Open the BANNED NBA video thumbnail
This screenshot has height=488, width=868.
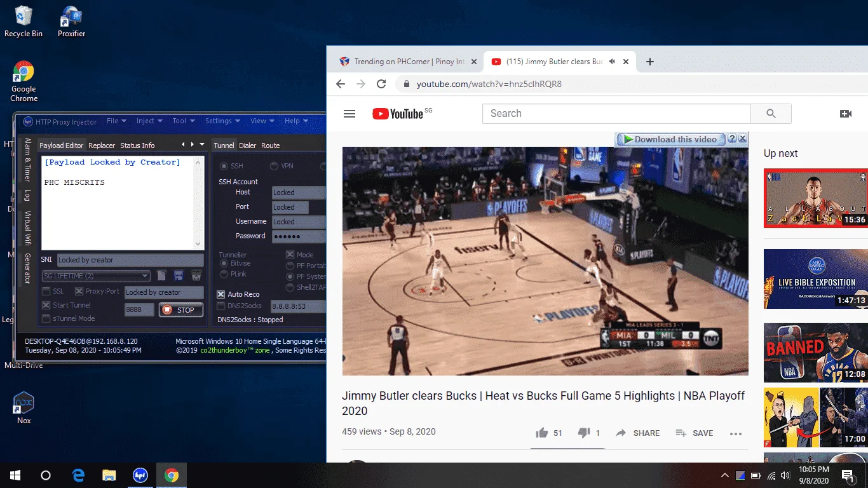pos(815,353)
